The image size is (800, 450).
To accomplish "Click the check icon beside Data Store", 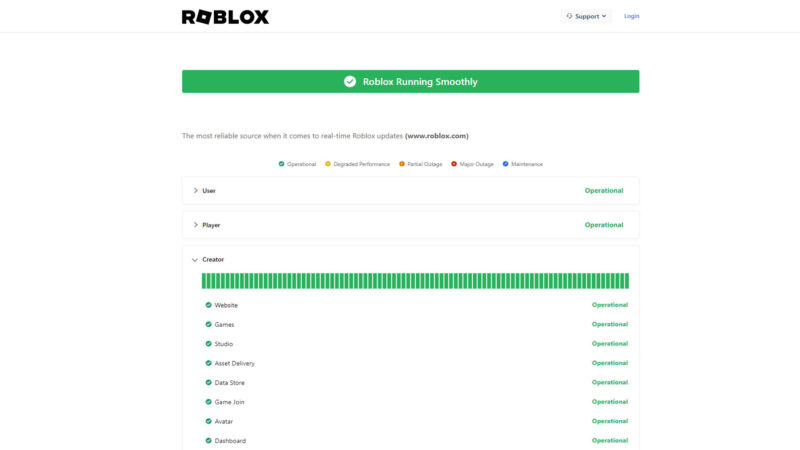I will pos(208,382).
